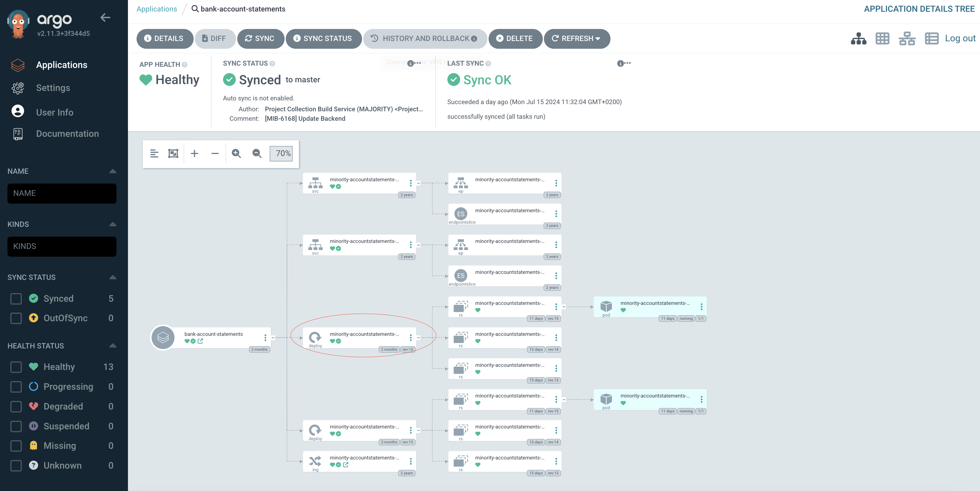Open the network view icon

pos(907,38)
